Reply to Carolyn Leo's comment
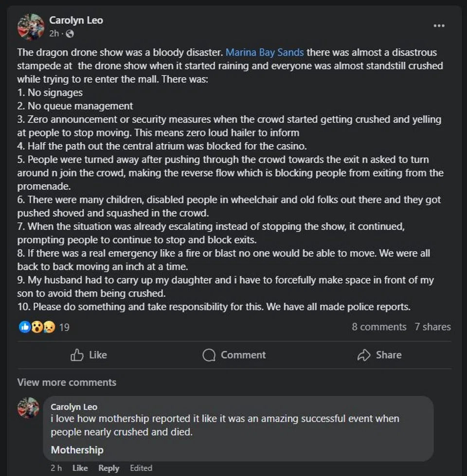 108,468
